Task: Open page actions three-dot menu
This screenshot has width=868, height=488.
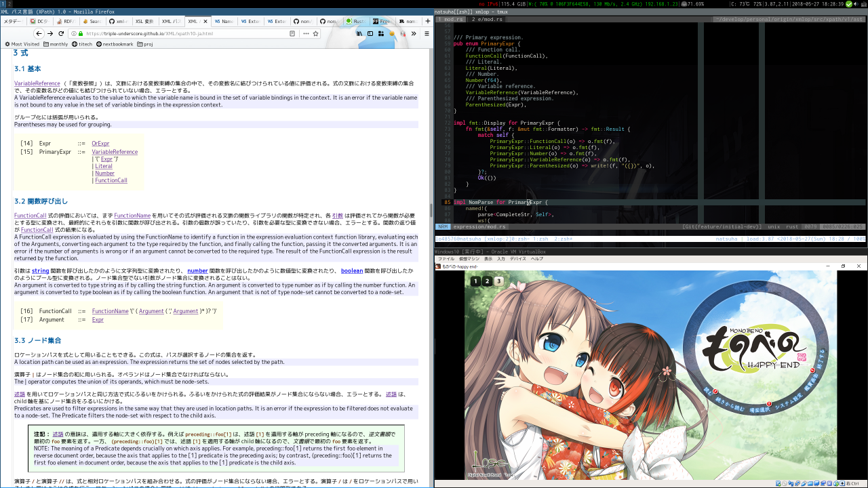Action: click(x=306, y=33)
